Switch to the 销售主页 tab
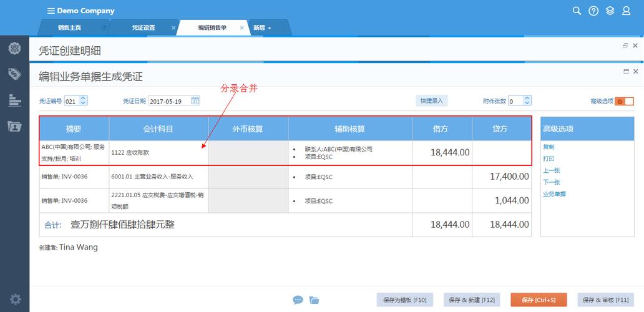Image resolution: width=644 pixels, height=312 pixels. (x=69, y=28)
